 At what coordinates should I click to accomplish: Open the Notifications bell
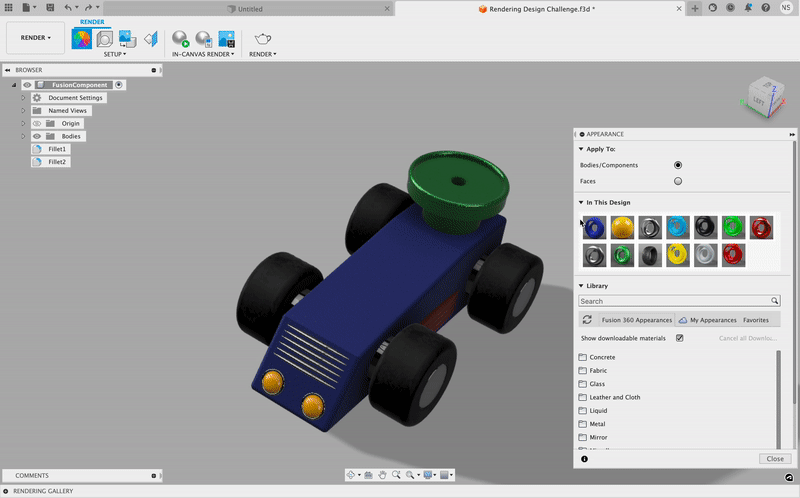pos(748,8)
